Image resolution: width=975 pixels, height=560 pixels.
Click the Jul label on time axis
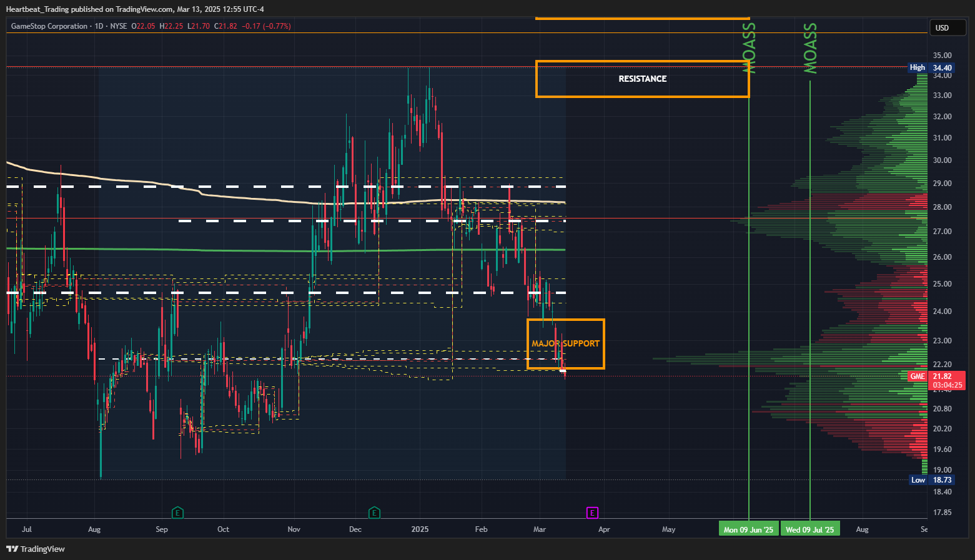(x=27, y=529)
